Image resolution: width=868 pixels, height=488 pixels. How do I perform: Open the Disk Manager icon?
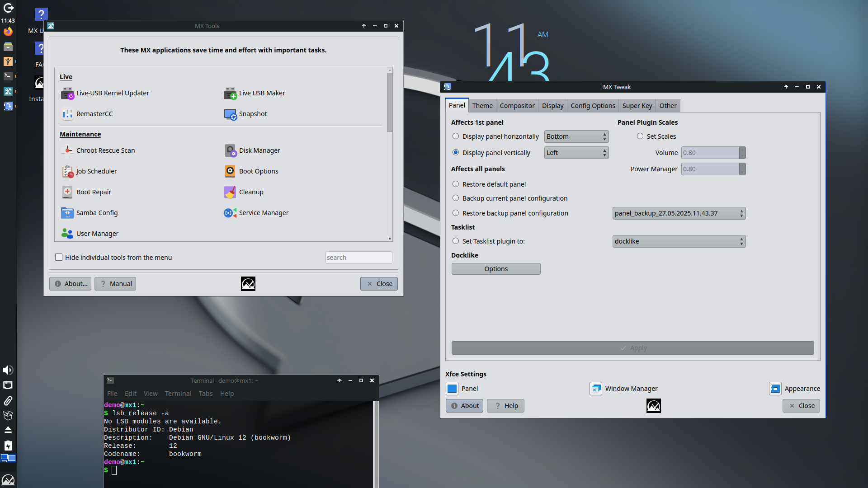coord(230,151)
